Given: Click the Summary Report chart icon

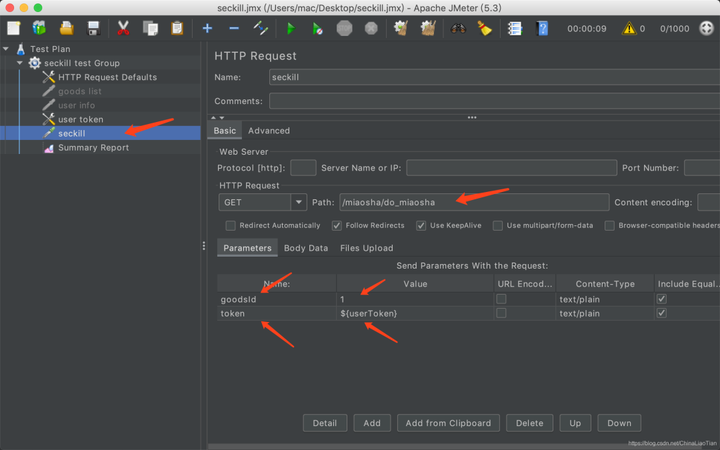Looking at the screenshot, I should pos(49,147).
